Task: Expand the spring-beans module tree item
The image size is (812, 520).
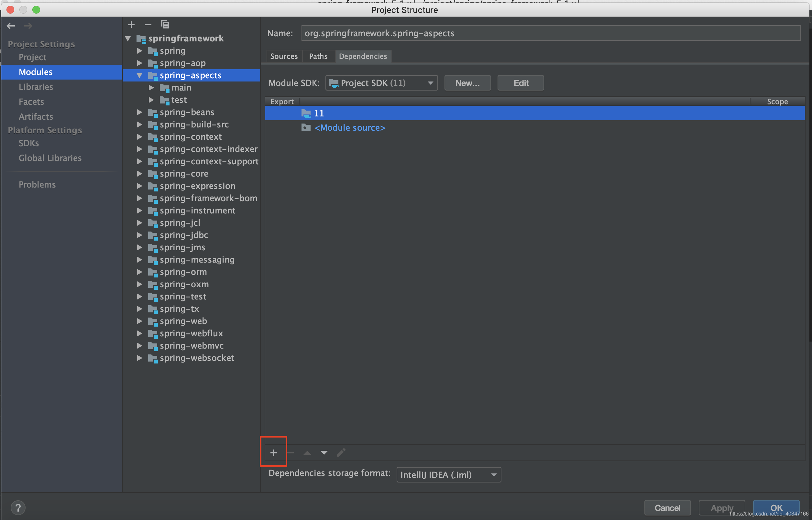Action: (x=139, y=113)
